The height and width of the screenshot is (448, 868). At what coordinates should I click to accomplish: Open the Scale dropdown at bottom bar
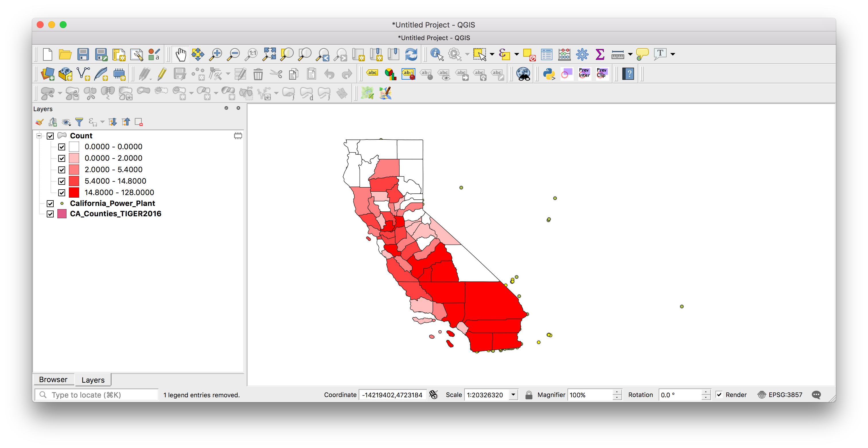pos(514,395)
